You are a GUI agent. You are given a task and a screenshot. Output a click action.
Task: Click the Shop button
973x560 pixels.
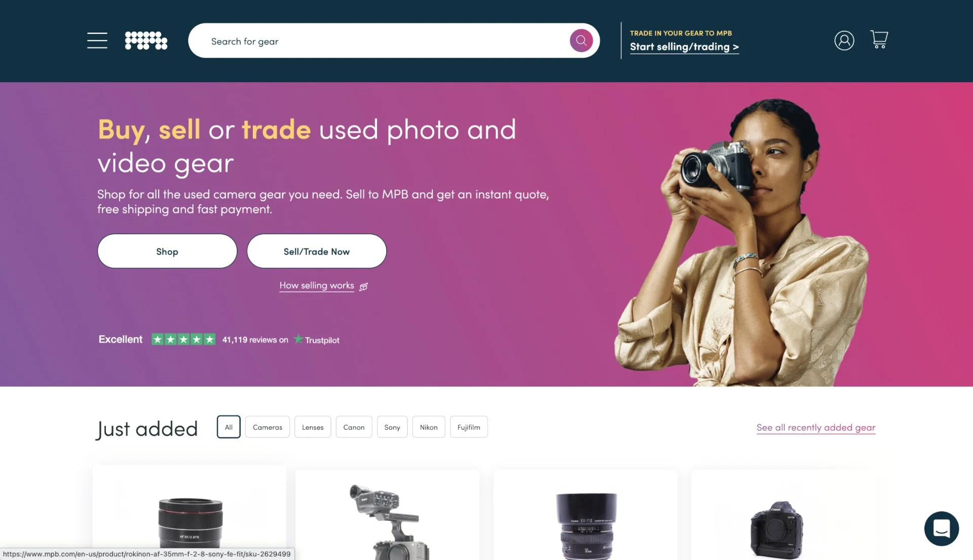[167, 251]
